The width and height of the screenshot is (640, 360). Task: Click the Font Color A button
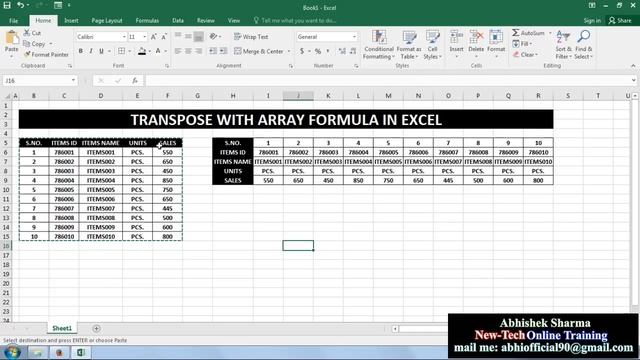point(158,51)
